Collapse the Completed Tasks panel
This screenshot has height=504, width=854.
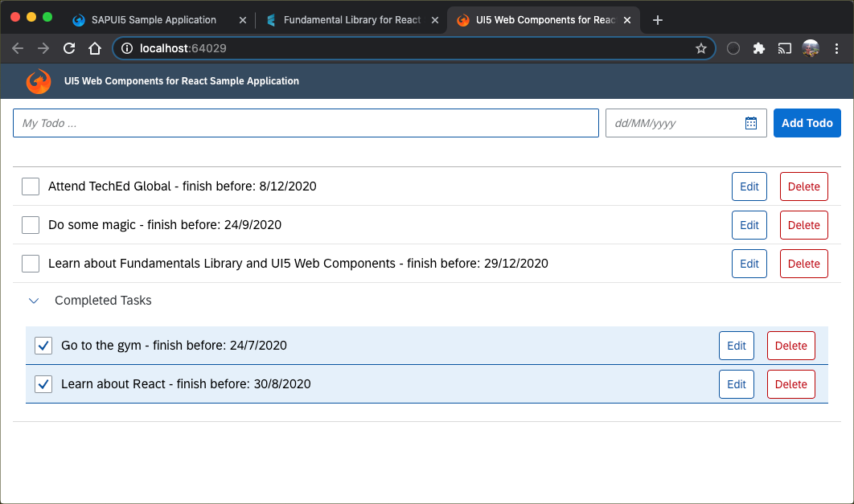tap(34, 301)
